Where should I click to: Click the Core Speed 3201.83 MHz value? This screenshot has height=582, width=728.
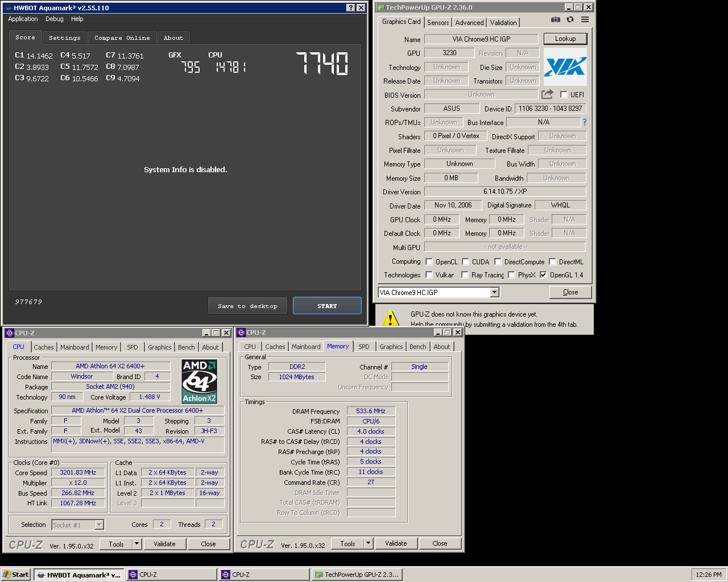(x=78, y=472)
